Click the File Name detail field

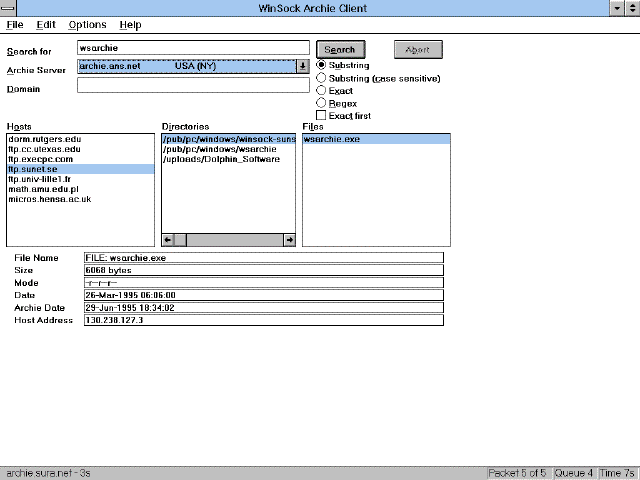coord(264,258)
